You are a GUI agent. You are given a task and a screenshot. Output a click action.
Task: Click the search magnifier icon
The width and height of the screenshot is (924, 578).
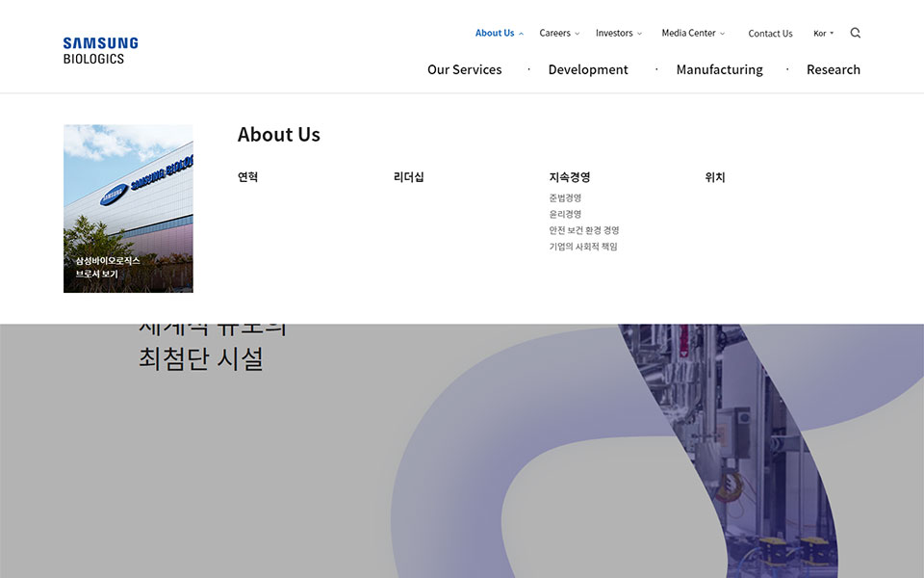[x=855, y=33]
